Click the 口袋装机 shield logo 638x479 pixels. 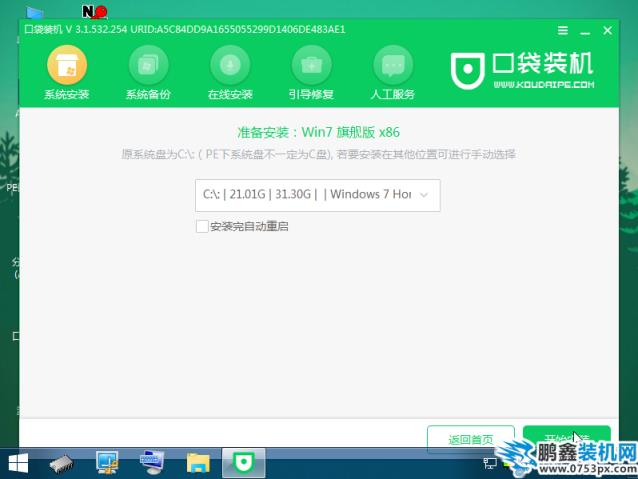(468, 71)
